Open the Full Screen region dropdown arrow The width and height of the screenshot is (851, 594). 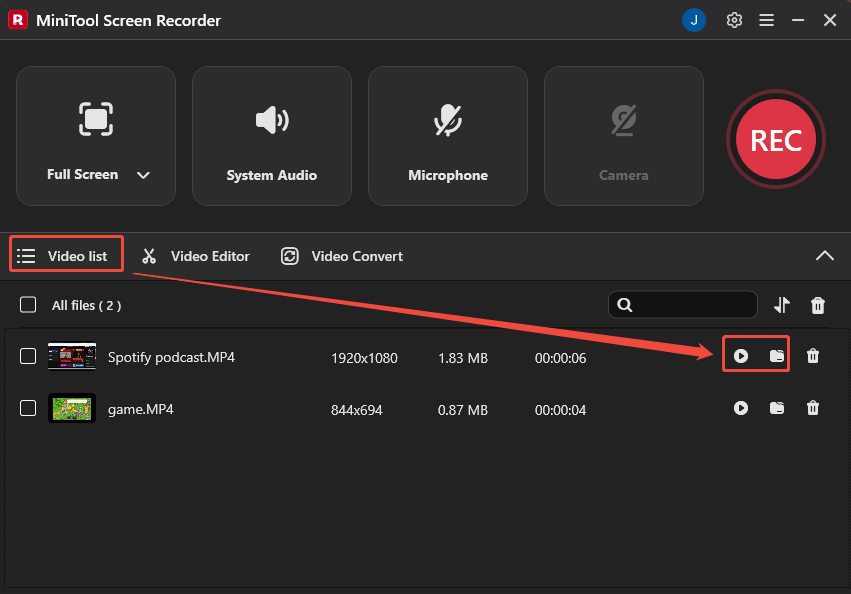pos(143,175)
